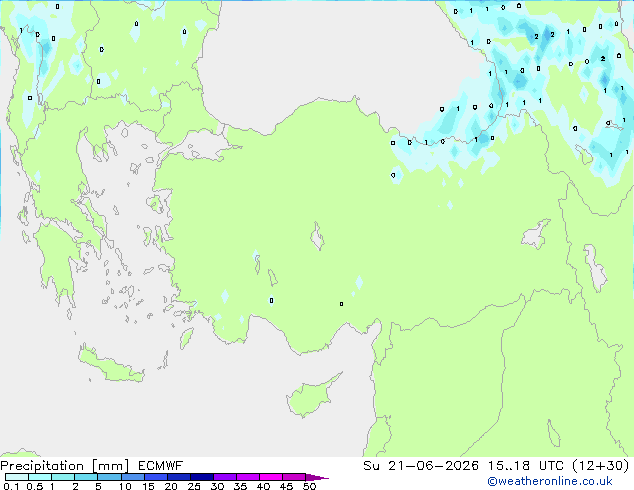
Task: Click the 'ECMWF' model label
Action: pyautogui.click(x=161, y=466)
